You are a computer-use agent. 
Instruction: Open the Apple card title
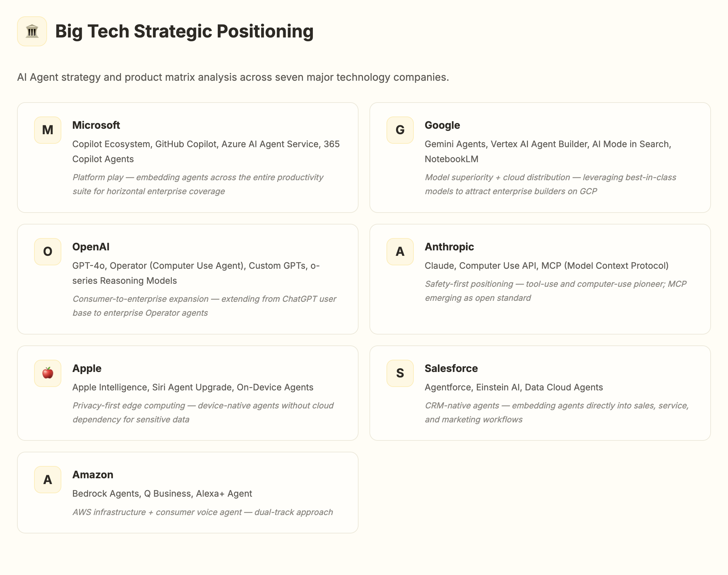[x=87, y=369]
